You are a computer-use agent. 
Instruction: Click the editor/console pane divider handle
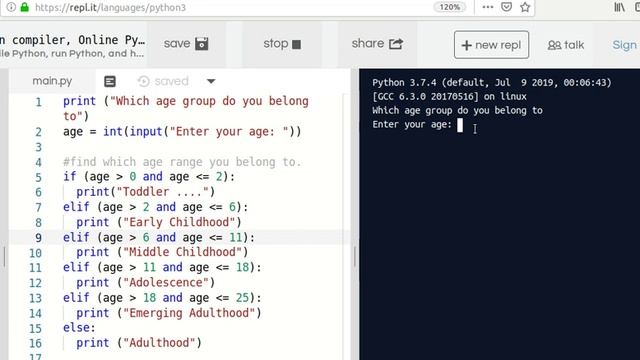(355, 257)
